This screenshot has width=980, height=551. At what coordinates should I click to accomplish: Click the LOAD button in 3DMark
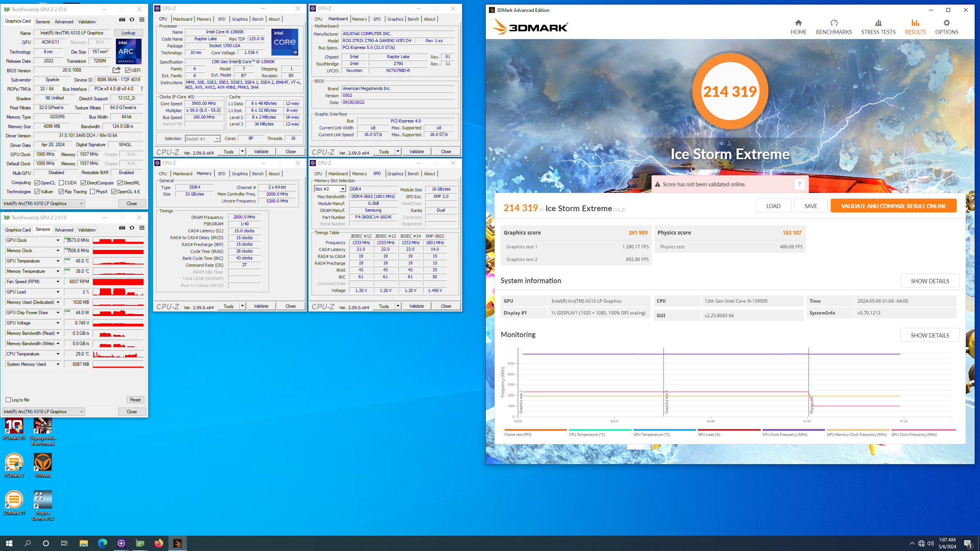click(x=773, y=206)
